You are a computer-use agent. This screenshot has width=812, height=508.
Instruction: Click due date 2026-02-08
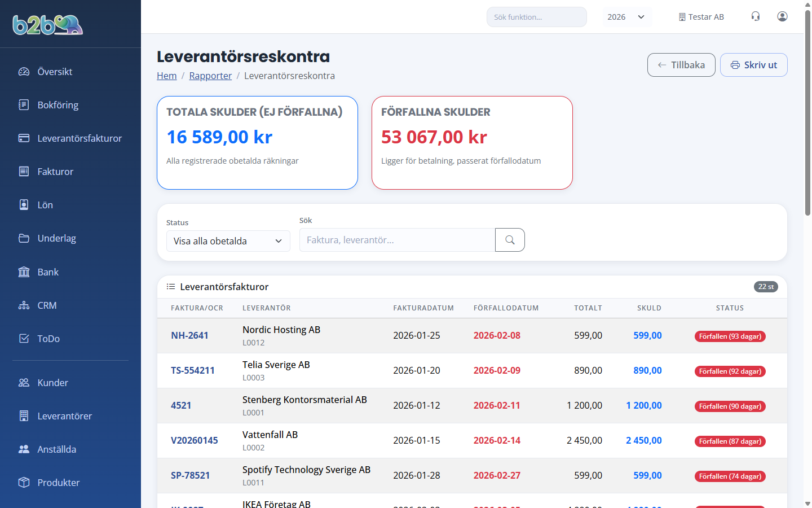tap(497, 335)
